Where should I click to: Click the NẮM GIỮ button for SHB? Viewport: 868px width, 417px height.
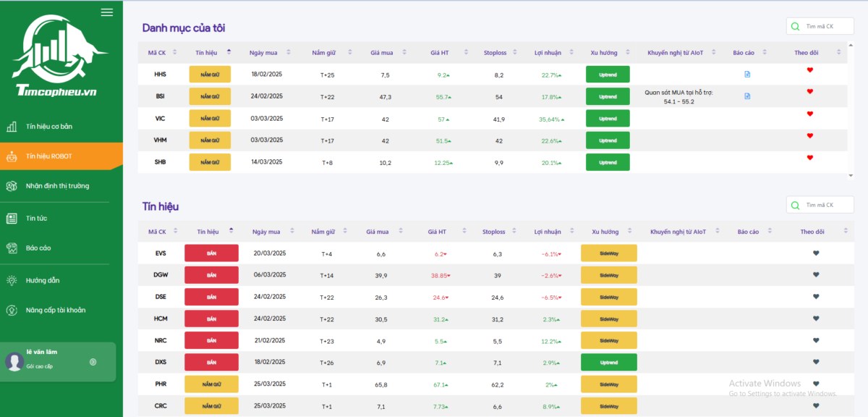tap(210, 162)
